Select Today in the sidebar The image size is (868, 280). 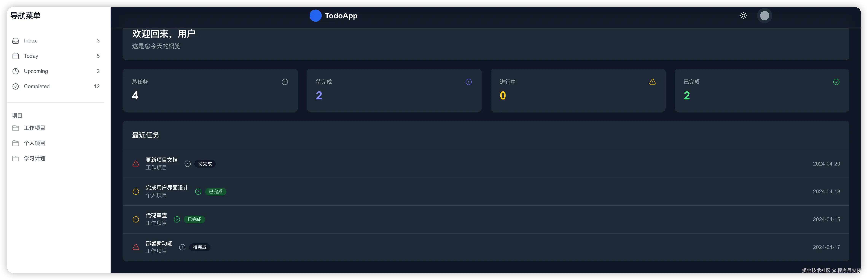(x=31, y=56)
